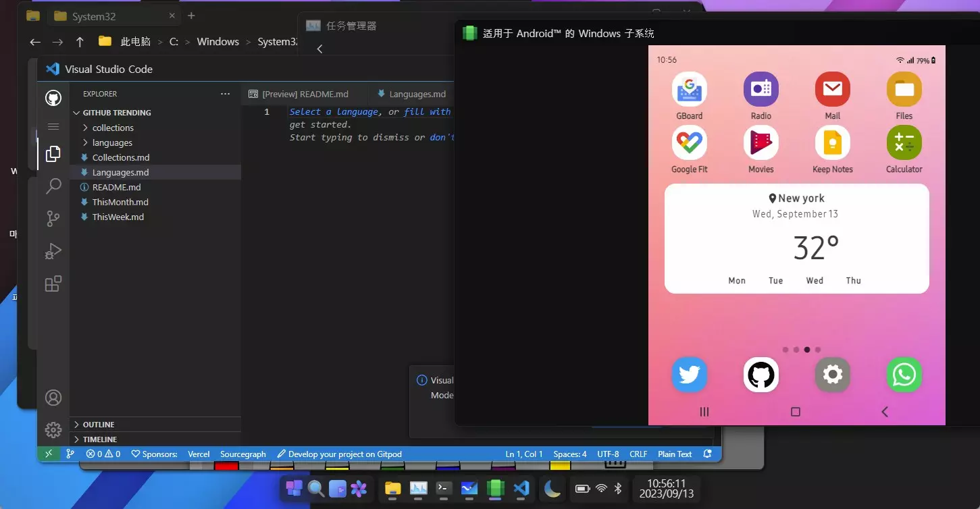980x509 pixels.
Task: Show errors and warnings count in status bar
Action: pyautogui.click(x=103, y=454)
